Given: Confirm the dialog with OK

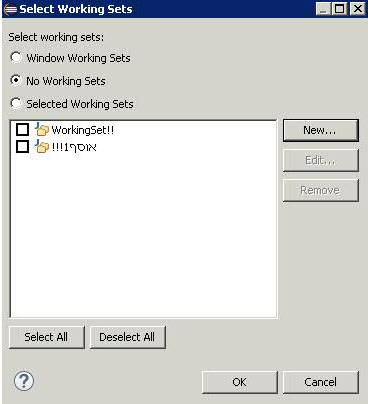Looking at the screenshot, I should coord(240,382).
